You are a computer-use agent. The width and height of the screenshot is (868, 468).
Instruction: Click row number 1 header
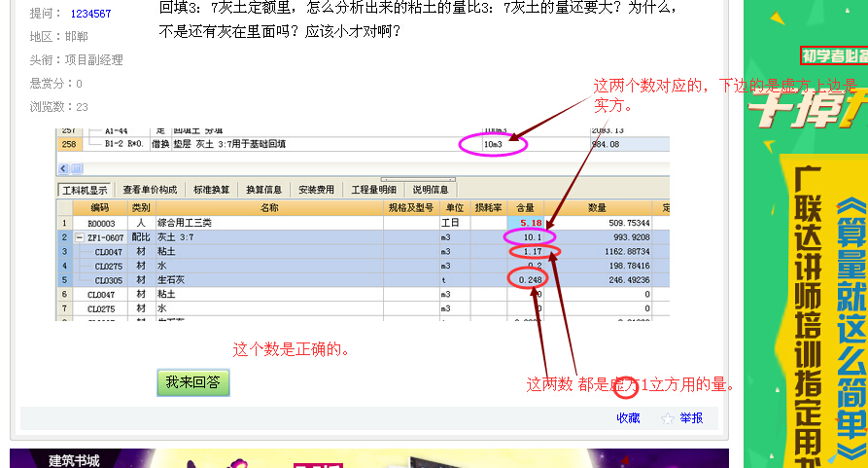point(64,223)
